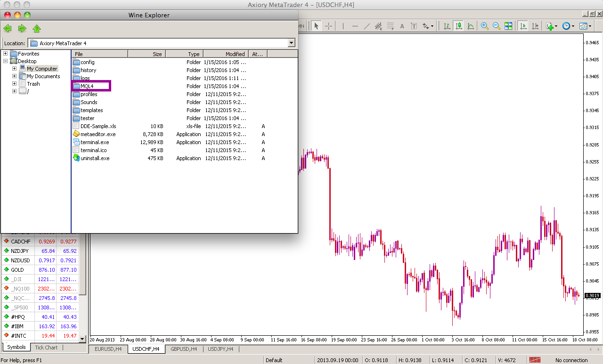Toggle the Auto Scroll chart button
This screenshot has height=364, width=603.
pos(523,26)
